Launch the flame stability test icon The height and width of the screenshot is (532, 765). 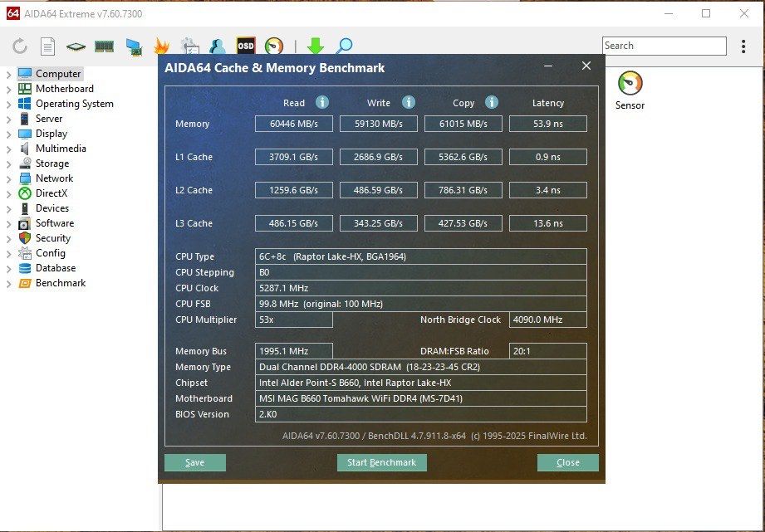click(x=161, y=46)
